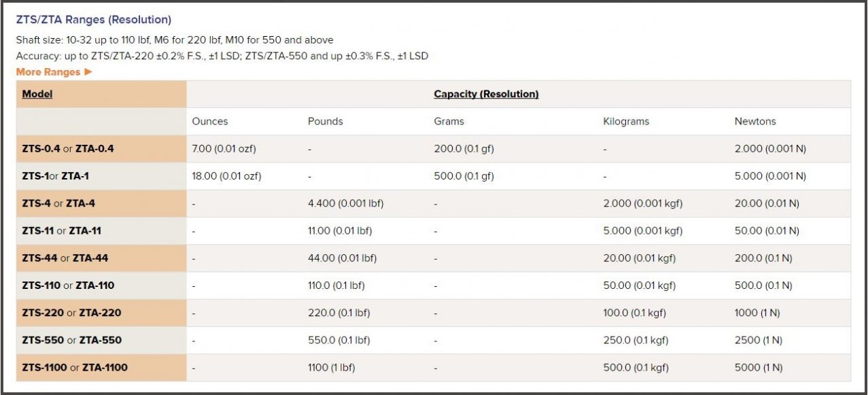Select the ZTA-1100 model
The width and height of the screenshot is (868, 395).
pyautogui.click(x=105, y=367)
